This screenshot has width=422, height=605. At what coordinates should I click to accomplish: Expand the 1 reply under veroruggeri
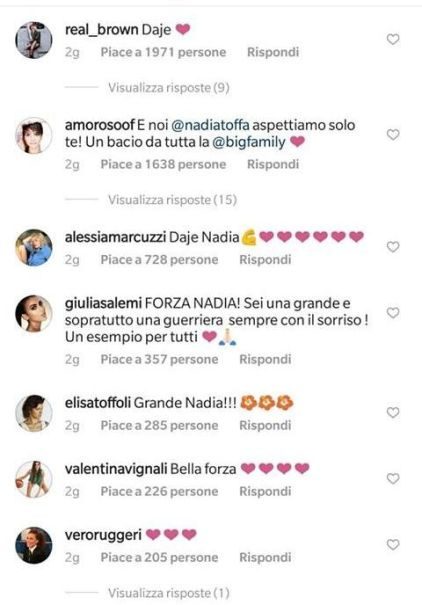[169, 593]
